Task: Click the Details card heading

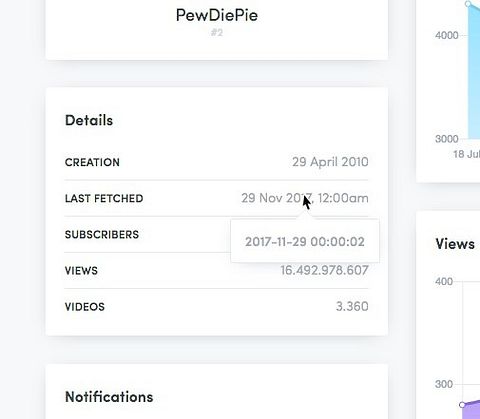Action: [x=89, y=120]
